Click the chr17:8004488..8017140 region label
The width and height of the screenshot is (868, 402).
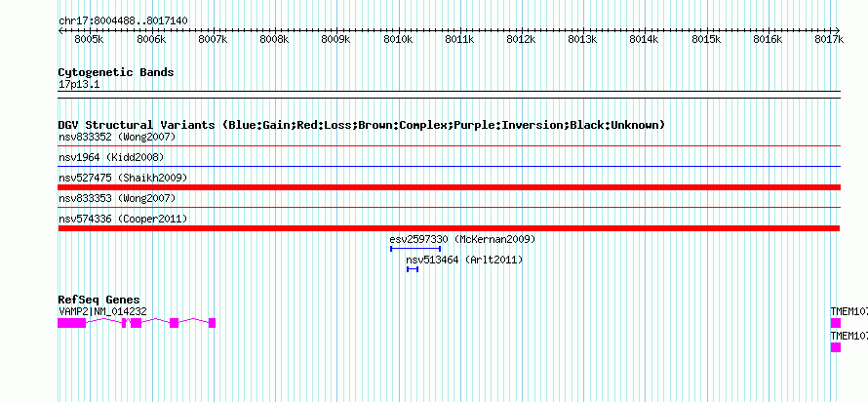pos(123,20)
